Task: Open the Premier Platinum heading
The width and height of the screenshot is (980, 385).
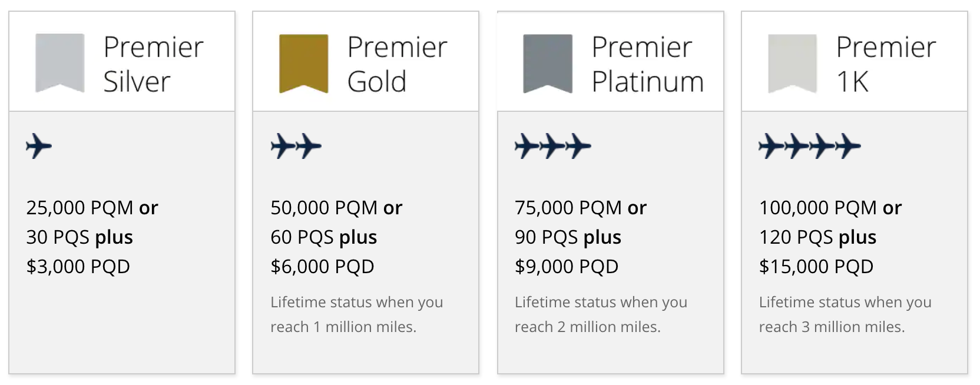Action: [647, 64]
